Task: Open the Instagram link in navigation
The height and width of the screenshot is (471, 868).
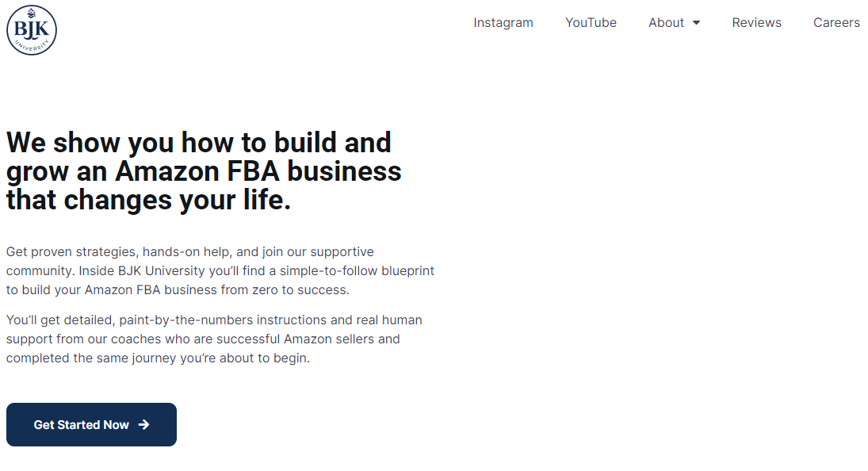Action: coord(503,23)
